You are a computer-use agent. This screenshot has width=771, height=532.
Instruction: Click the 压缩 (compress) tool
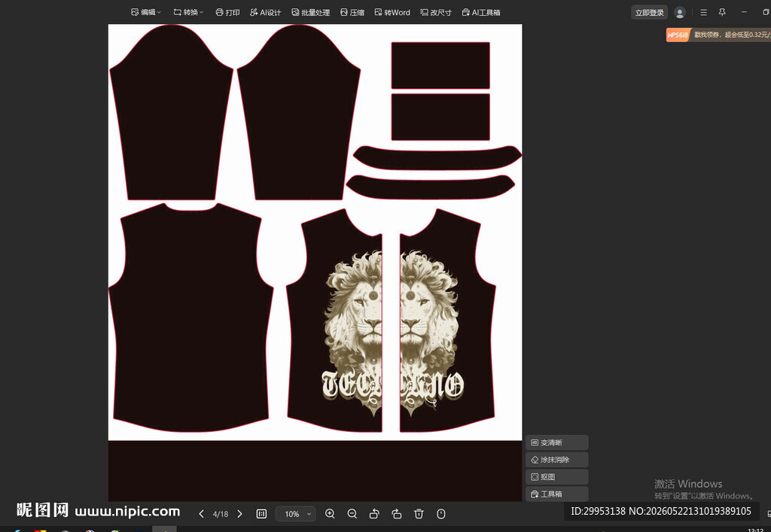click(x=352, y=12)
